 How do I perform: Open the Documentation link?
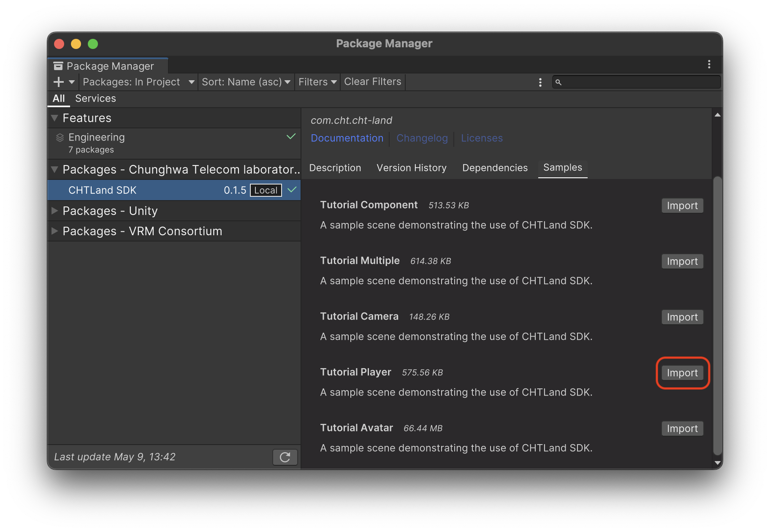[347, 138]
